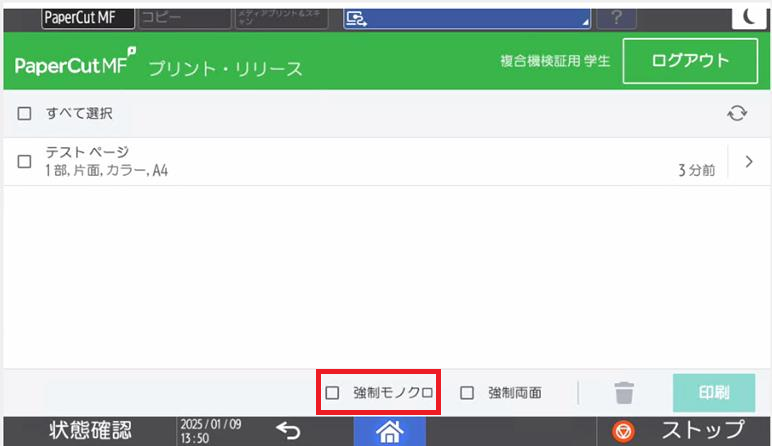Image resolution: width=772 pixels, height=446 pixels.
Task: Enable 強制両面 option
Action: (x=467, y=393)
